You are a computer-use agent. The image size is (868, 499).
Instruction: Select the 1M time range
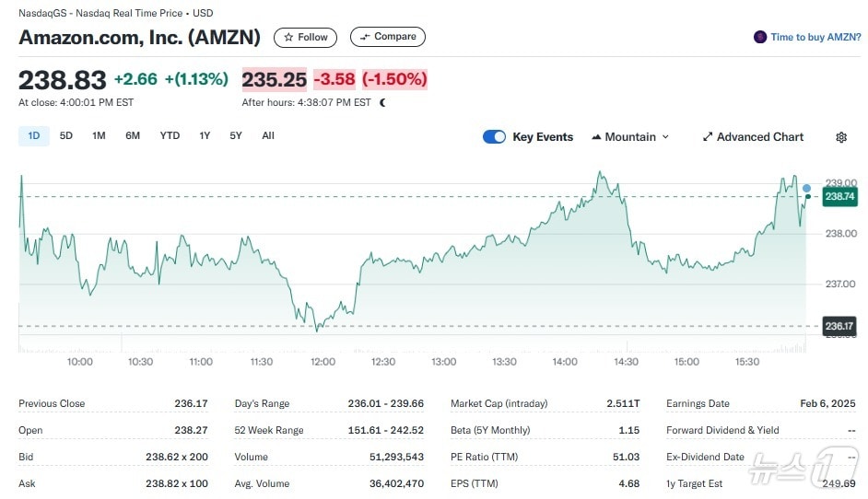pyautogui.click(x=99, y=136)
